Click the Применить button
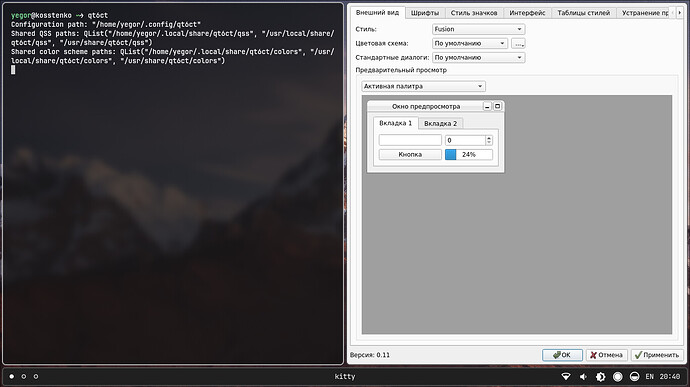The width and height of the screenshot is (690, 387). 657,355
